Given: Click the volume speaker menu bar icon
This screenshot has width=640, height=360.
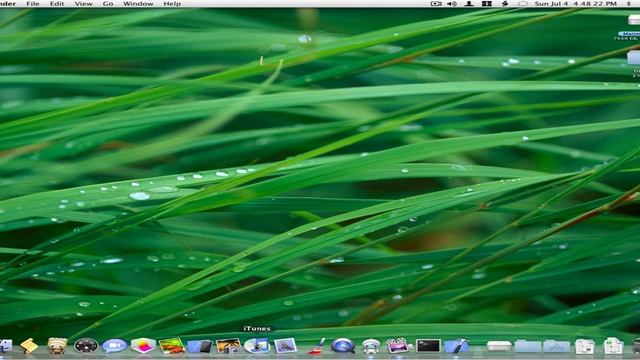Looking at the screenshot, I should coord(452,4).
